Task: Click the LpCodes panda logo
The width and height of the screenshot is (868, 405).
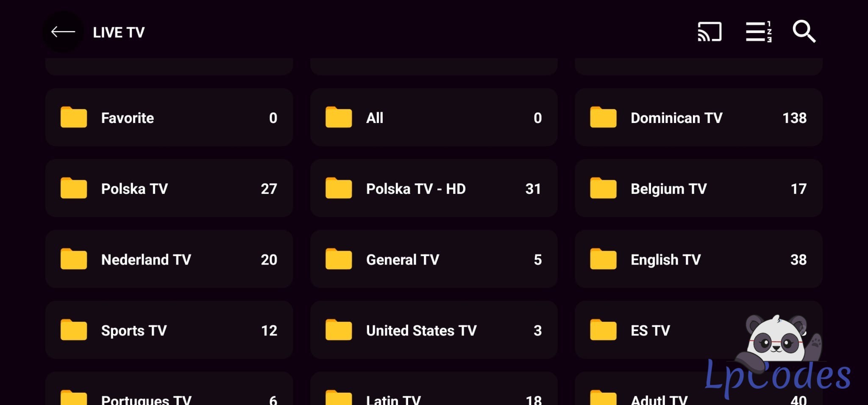Action: click(x=778, y=356)
